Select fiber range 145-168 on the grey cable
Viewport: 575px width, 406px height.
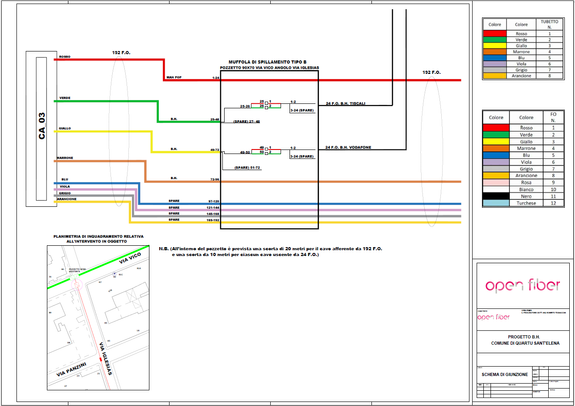tap(213, 213)
